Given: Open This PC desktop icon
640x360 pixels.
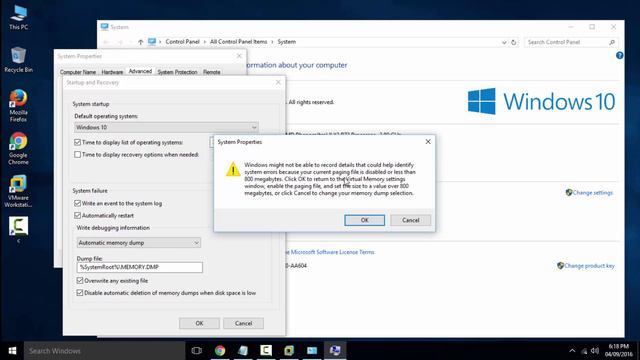Looking at the screenshot, I should pyautogui.click(x=18, y=17).
